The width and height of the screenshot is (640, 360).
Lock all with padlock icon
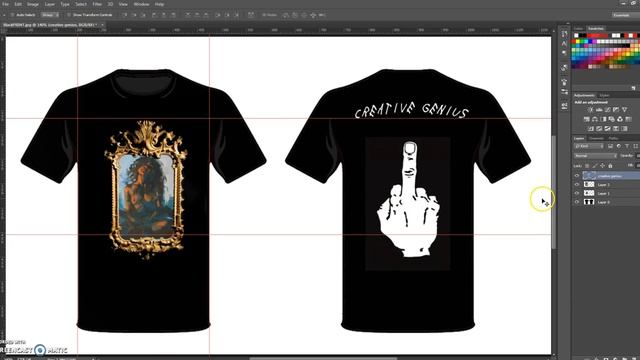coord(610,166)
